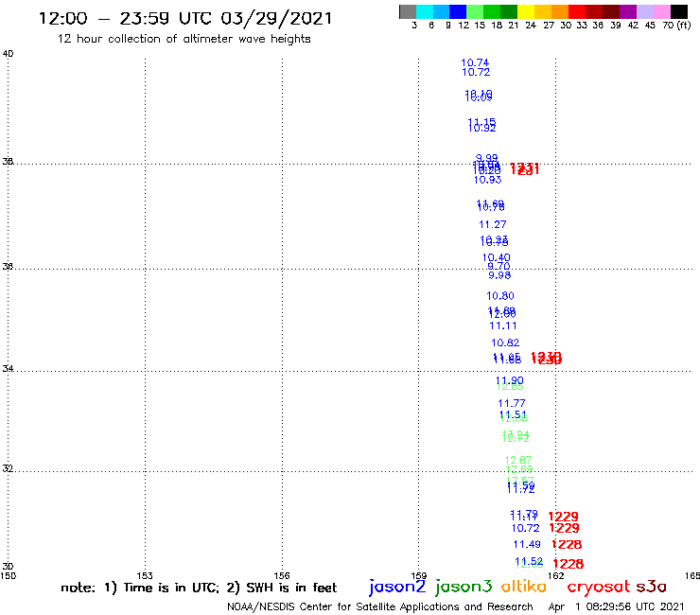
Task: Click the '32' latitude axis label
Action: [8, 468]
